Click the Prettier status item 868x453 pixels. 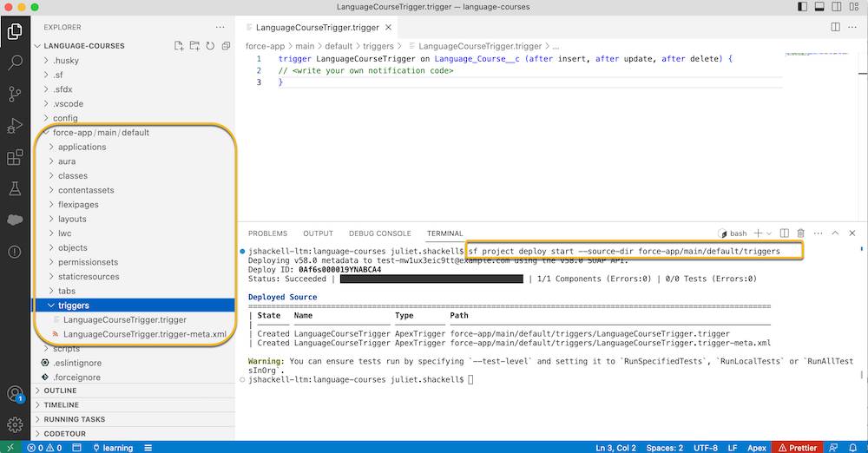point(798,448)
